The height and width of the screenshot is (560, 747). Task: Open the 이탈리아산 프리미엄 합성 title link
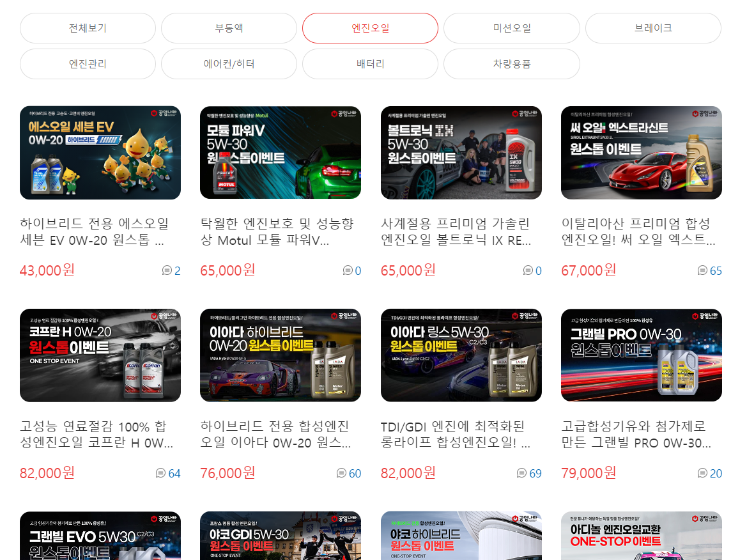pos(638,231)
